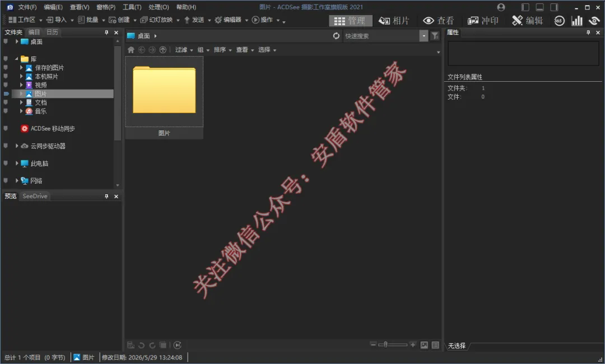Toggle easy-select marker beside 音乐
Screen dimensions: 605x364
coord(6,111)
